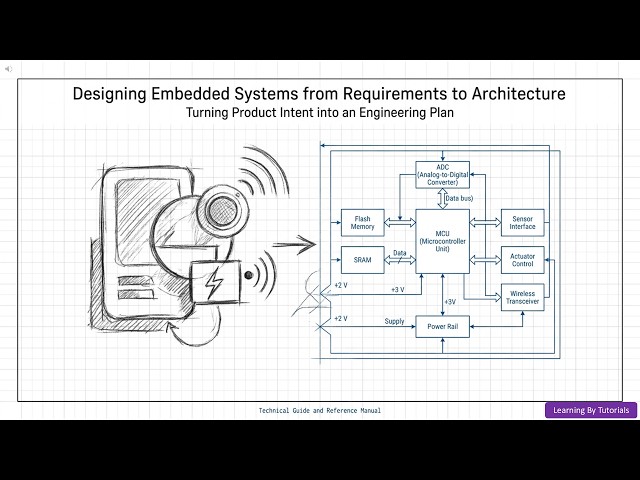Click the sketched round camera lens
Viewport: 640px width, 480px height.
point(222,211)
